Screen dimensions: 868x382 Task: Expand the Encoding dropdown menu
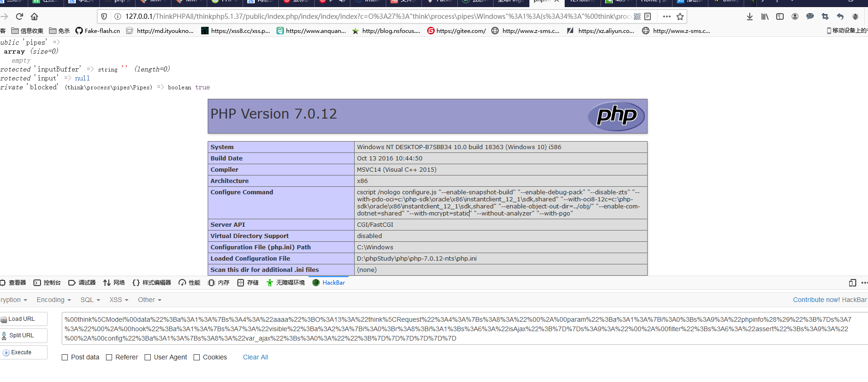pos(54,300)
